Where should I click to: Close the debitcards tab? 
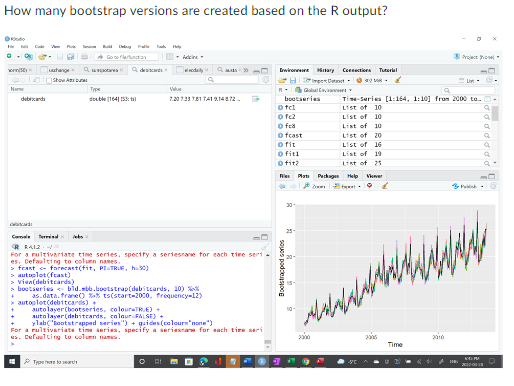[x=166, y=70]
